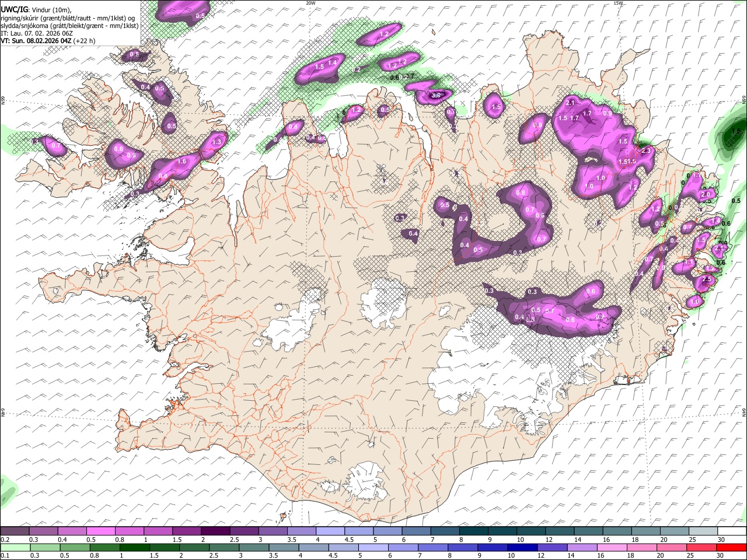Select the white swatch above upper legend's 30 label
This screenshot has width=747, height=560.
(732, 531)
